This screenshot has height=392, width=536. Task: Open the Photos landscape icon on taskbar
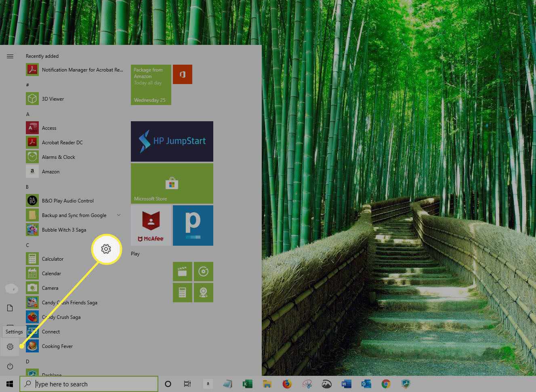327,384
